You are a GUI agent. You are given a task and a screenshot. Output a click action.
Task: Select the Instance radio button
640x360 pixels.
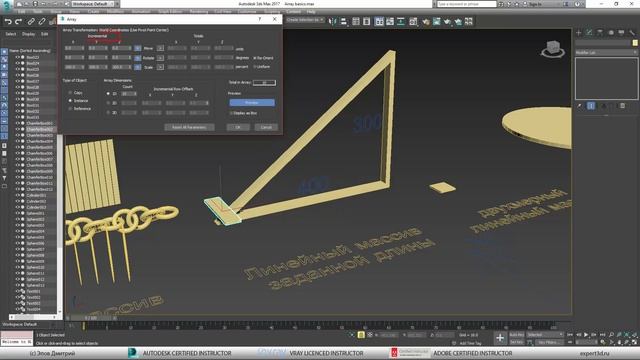70,100
